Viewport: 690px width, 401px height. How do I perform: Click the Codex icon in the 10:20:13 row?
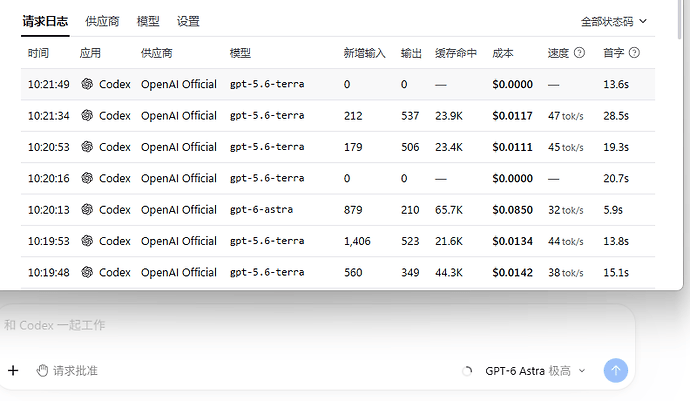[87, 210]
